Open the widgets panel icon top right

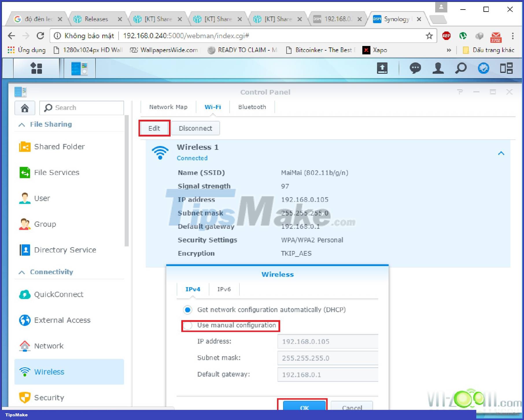507,68
